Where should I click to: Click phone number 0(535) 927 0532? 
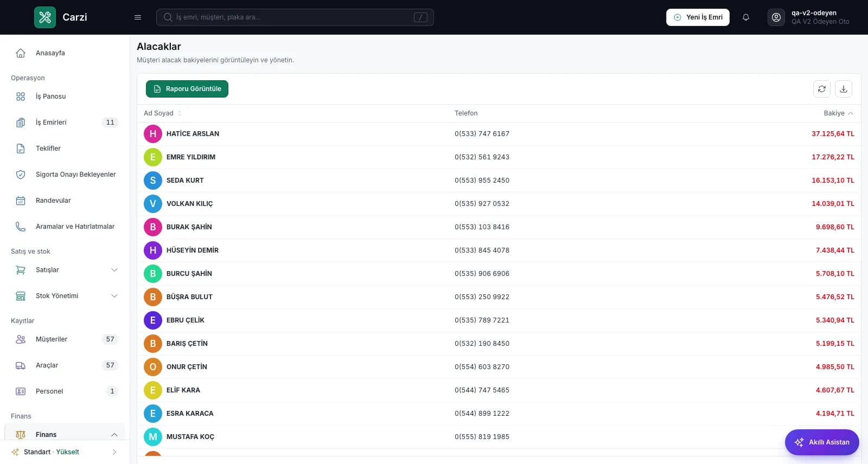tap(482, 204)
